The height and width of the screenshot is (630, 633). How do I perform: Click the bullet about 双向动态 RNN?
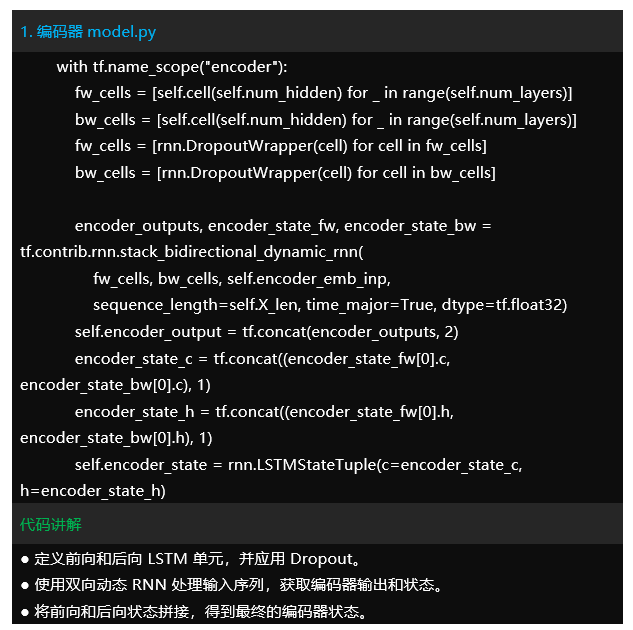point(231,584)
